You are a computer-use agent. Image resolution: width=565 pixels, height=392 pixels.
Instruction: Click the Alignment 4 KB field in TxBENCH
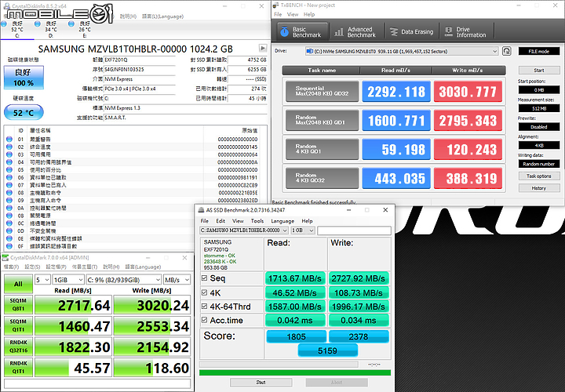coord(538,145)
